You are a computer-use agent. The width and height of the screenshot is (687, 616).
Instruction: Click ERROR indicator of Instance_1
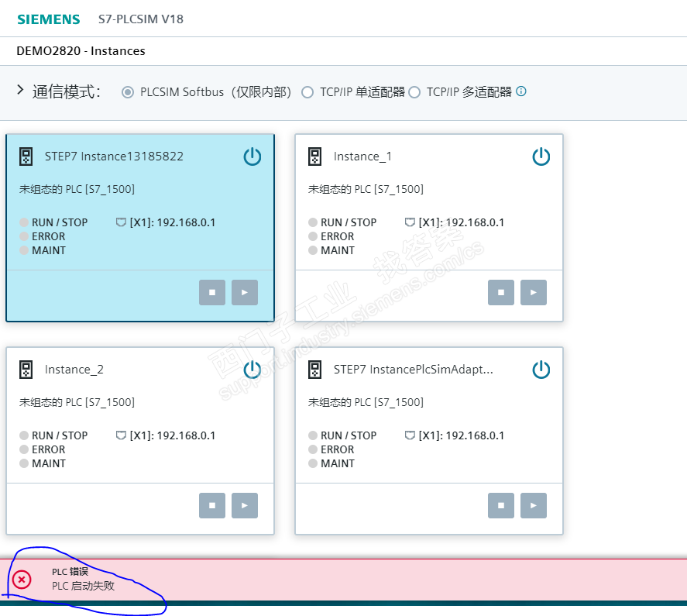pyautogui.click(x=313, y=236)
